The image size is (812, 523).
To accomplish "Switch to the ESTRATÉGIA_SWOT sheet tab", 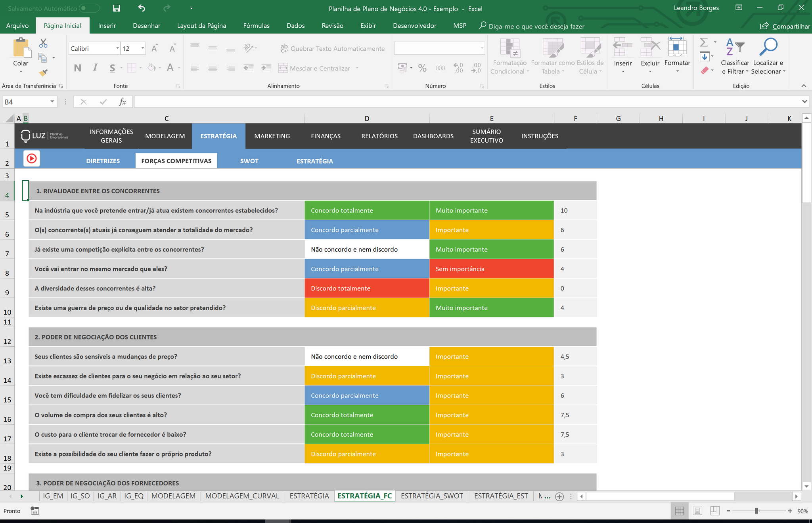I will 432,496.
